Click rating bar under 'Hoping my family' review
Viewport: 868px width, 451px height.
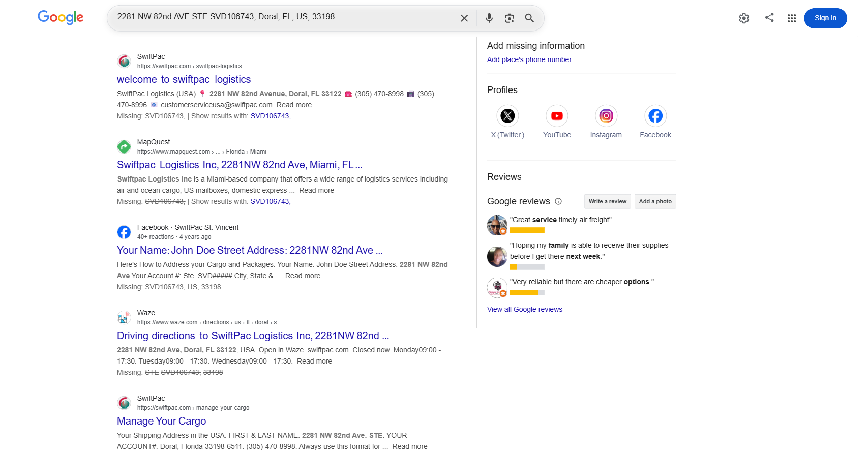pyautogui.click(x=527, y=267)
